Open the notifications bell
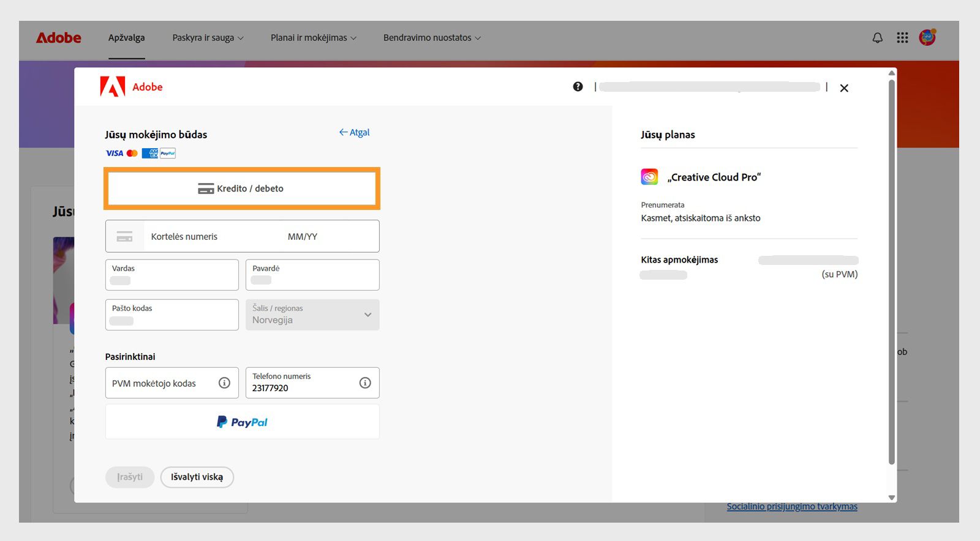The height and width of the screenshot is (541, 980). tap(877, 38)
